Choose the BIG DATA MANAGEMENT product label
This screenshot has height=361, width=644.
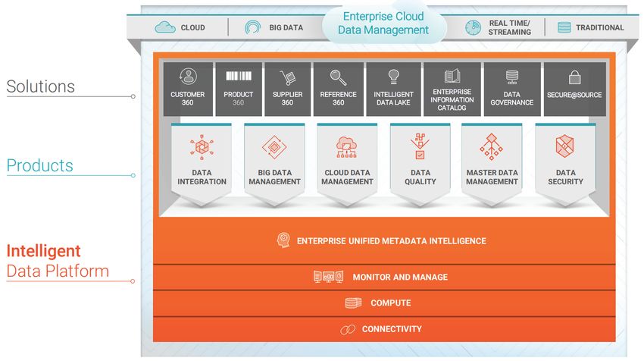274,177
